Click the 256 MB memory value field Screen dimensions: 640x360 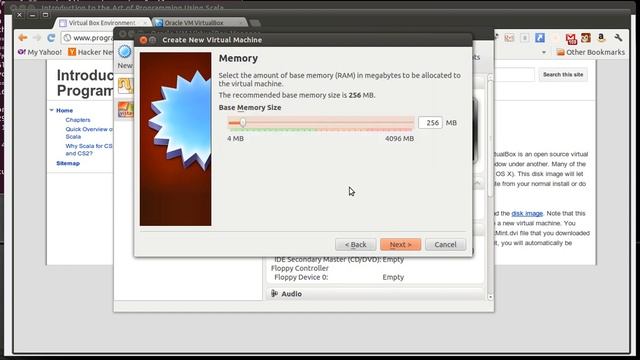click(x=430, y=122)
